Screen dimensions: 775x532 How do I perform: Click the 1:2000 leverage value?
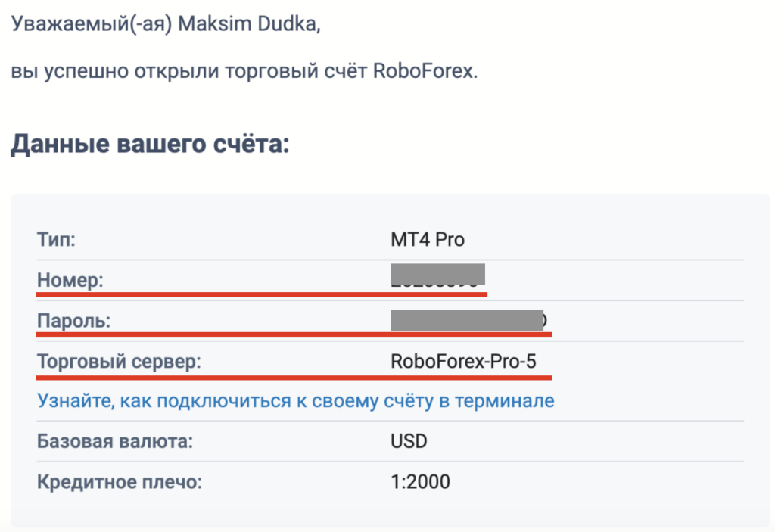point(420,481)
